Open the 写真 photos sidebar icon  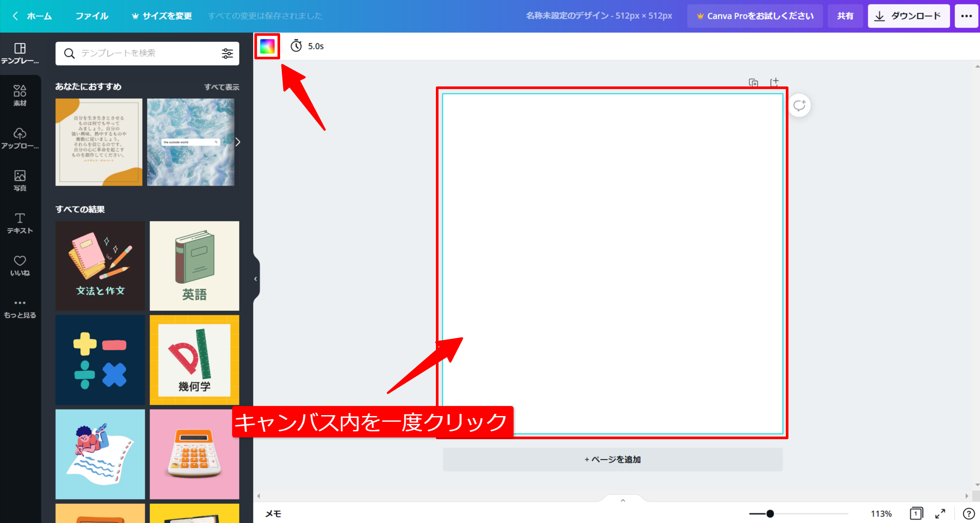coord(20,180)
